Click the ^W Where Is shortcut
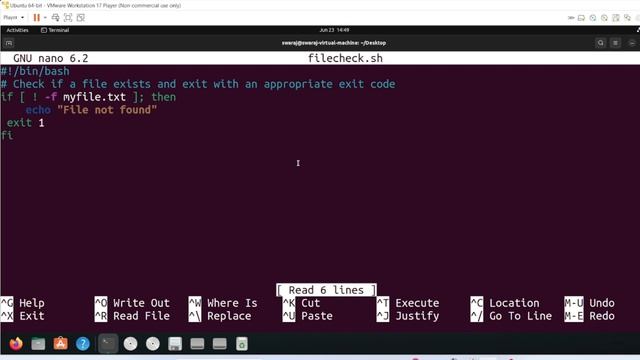640x360 pixels. tap(223, 303)
